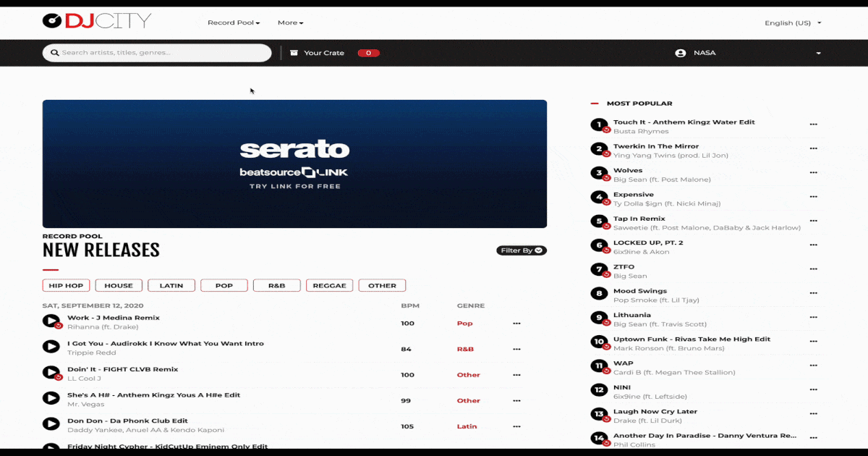Click the red crate count badge
The width and height of the screenshot is (868, 456).
click(368, 53)
